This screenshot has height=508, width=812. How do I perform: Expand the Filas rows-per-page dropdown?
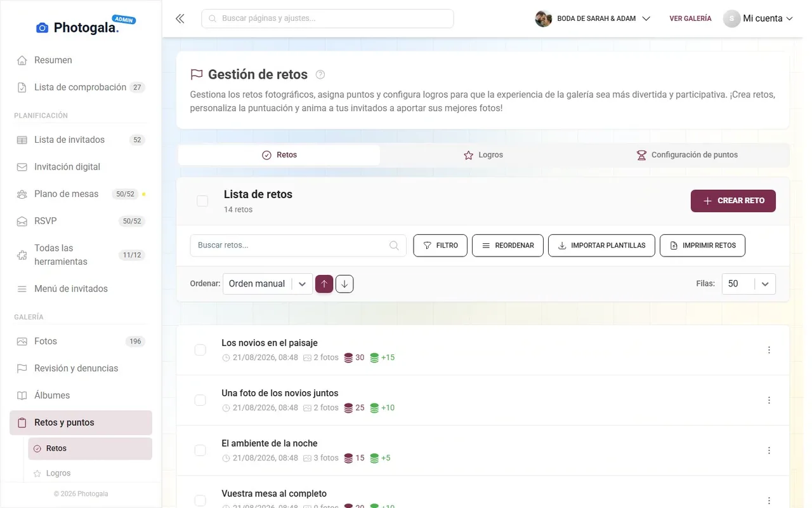(749, 284)
